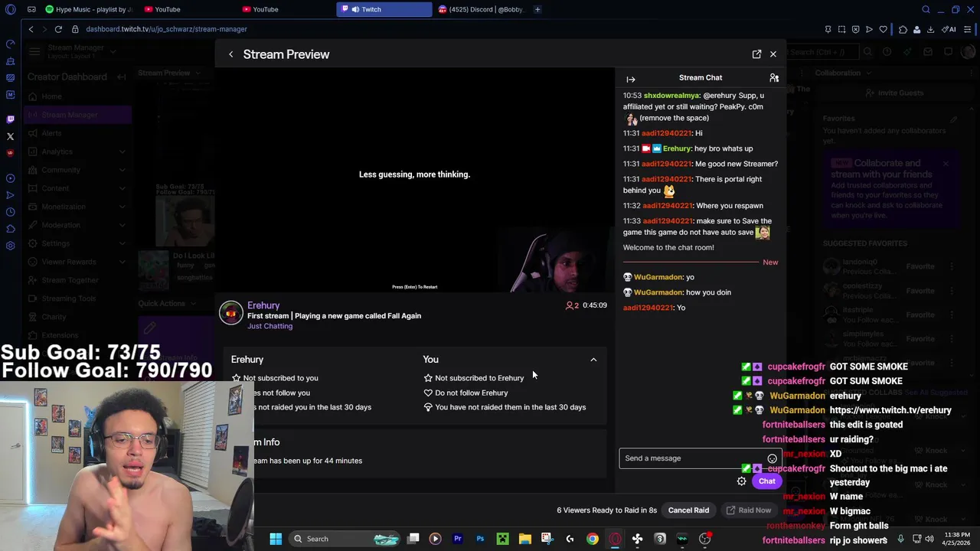980x551 pixels.
Task: Open the Just Chatting category link
Action: [269, 326]
